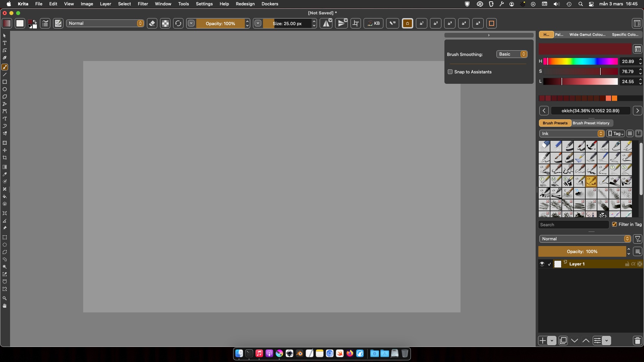Switch to Brush Preset History tab

click(591, 123)
